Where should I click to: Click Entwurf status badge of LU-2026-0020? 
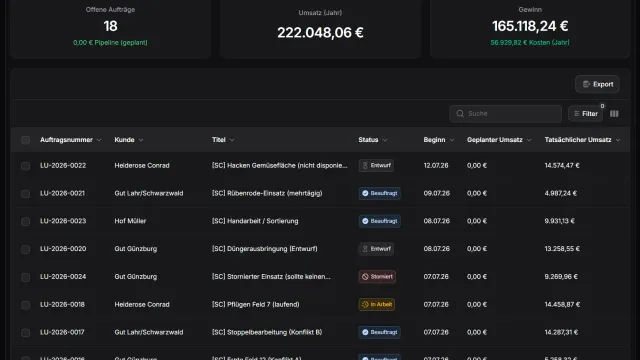click(376, 249)
